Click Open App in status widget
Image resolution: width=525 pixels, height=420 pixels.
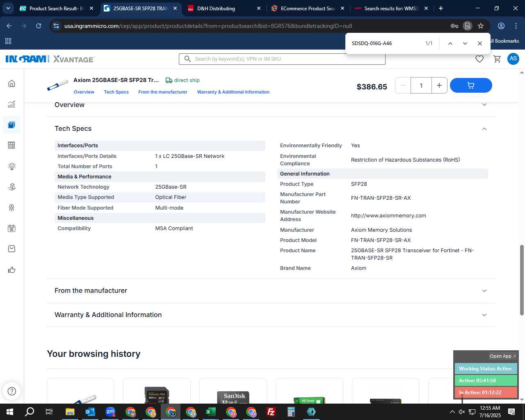503,356
